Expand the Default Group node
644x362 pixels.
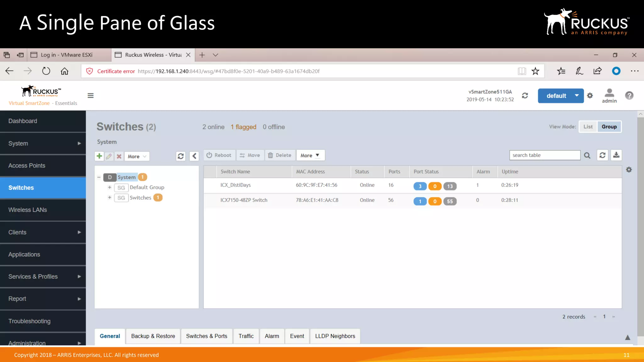coord(109,187)
